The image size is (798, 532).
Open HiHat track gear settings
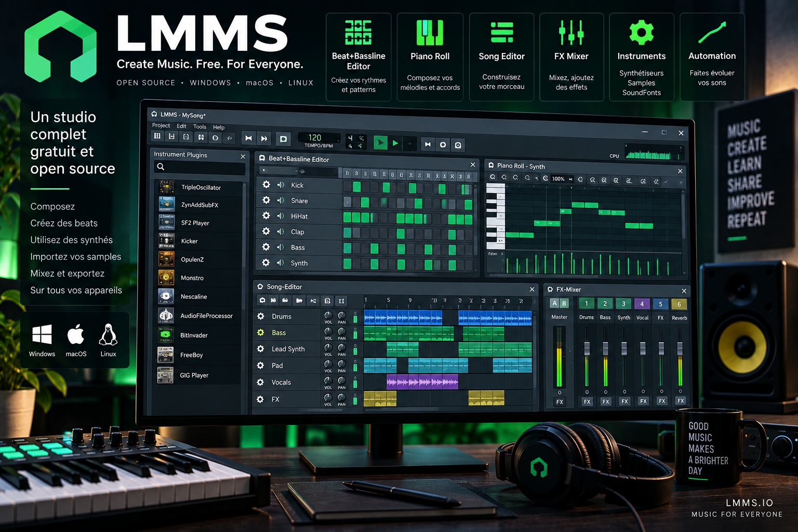coord(266,216)
